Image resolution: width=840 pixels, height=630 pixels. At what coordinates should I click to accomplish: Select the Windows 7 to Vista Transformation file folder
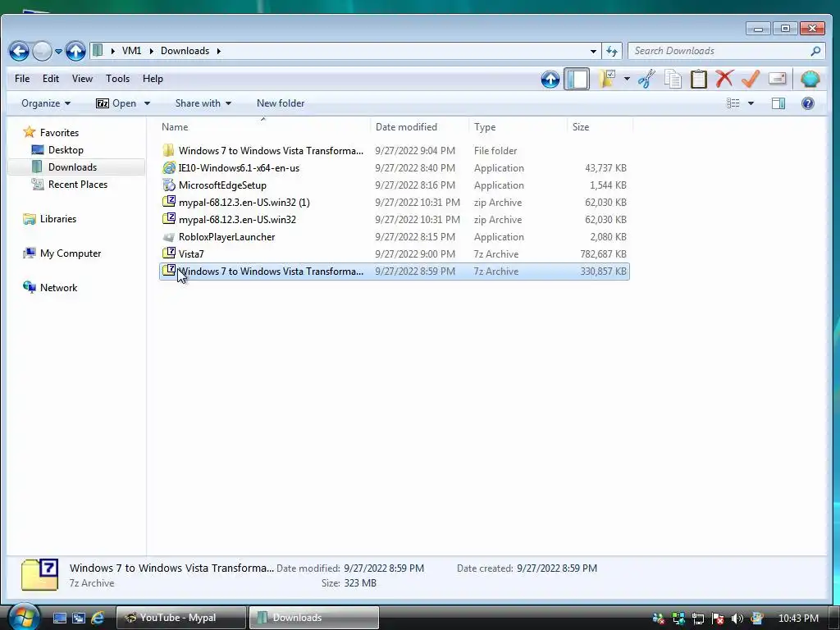coord(395,151)
